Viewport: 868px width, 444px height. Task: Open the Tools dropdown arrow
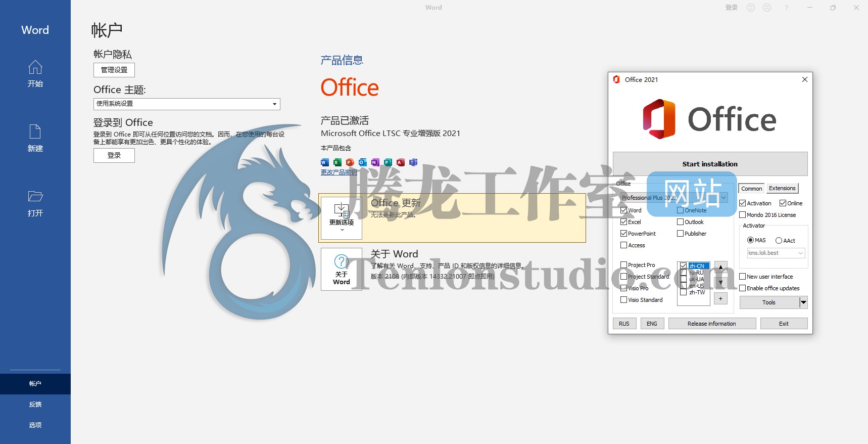(803, 302)
